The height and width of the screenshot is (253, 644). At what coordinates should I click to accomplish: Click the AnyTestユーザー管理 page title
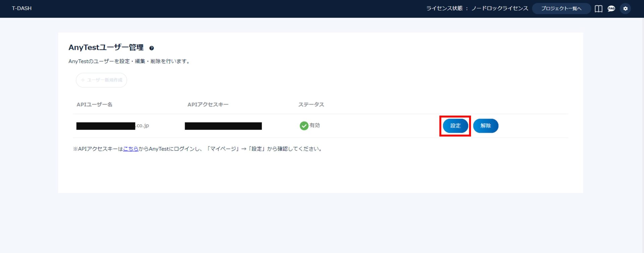coord(106,48)
